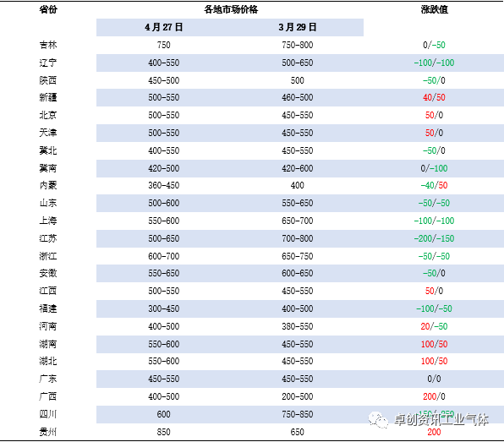Select the 江苏 3月29日 price 700-800
This screenshot has width=504, height=442.
[298, 238]
